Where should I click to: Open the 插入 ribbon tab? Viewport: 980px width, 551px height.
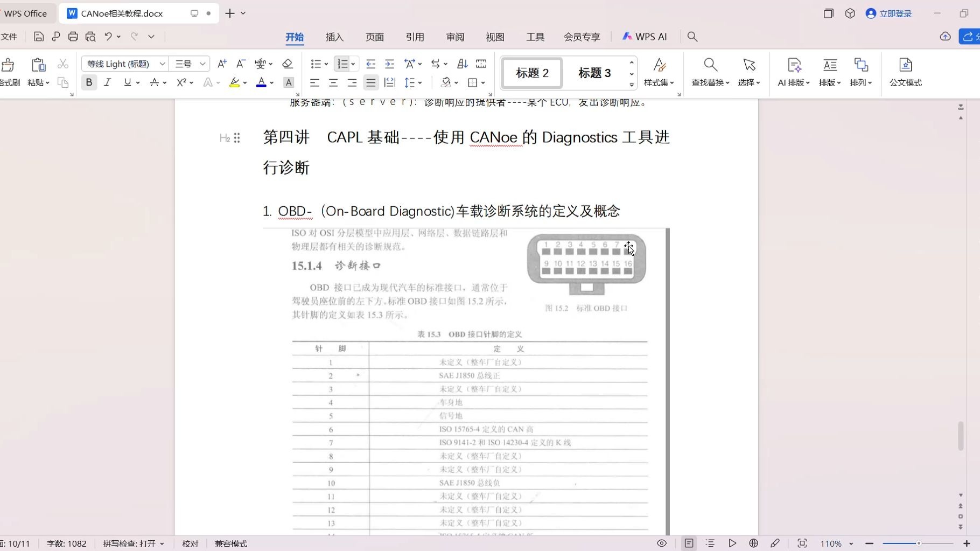(334, 37)
